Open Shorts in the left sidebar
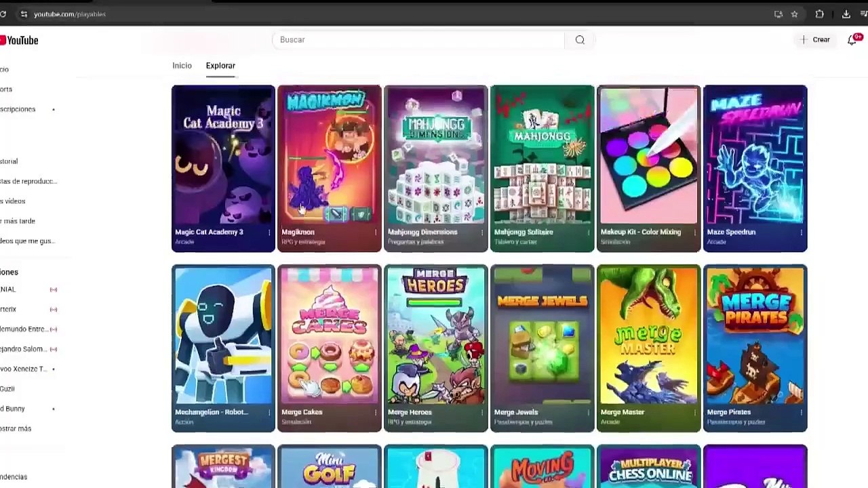This screenshot has height=488, width=868. [x=6, y=89]
